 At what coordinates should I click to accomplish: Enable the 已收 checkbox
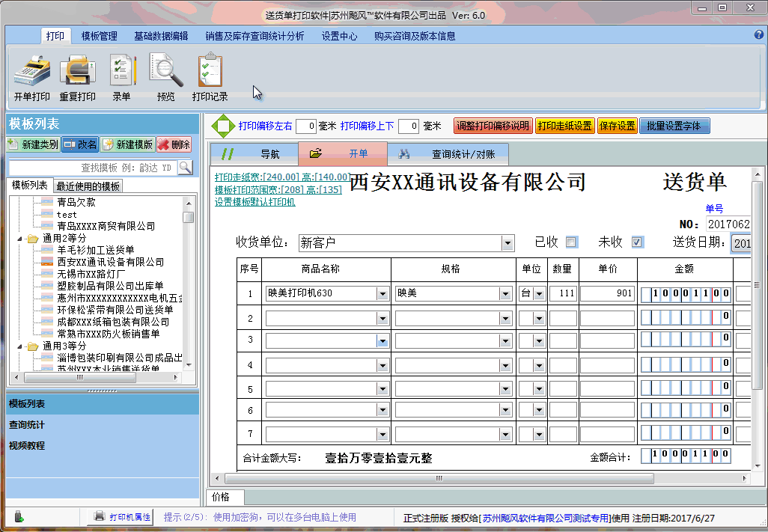[x=572, y=242]
